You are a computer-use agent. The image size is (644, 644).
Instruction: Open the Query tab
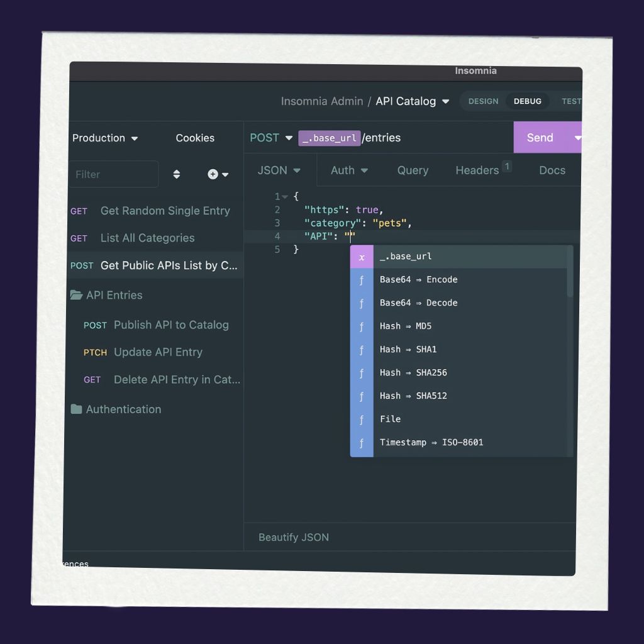[x=413, y=170]
